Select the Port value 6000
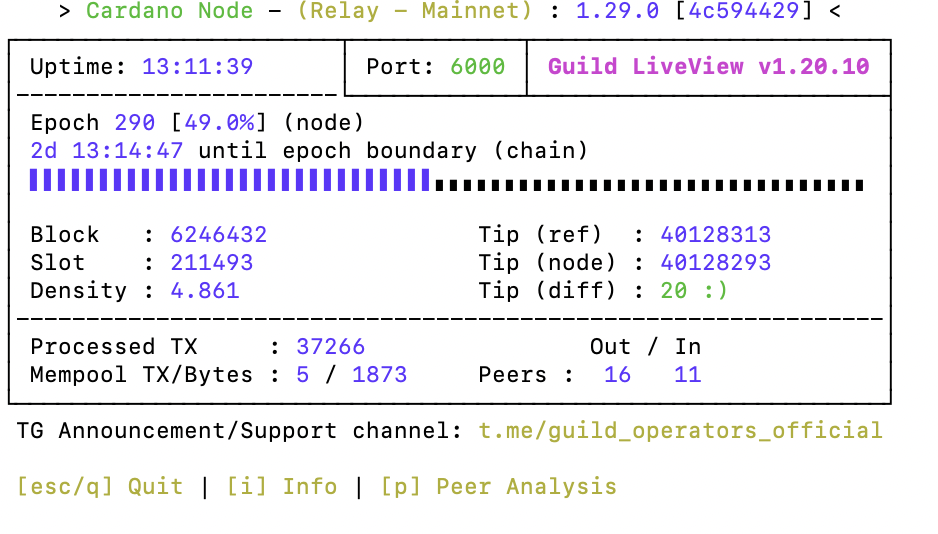 point(477,66)
